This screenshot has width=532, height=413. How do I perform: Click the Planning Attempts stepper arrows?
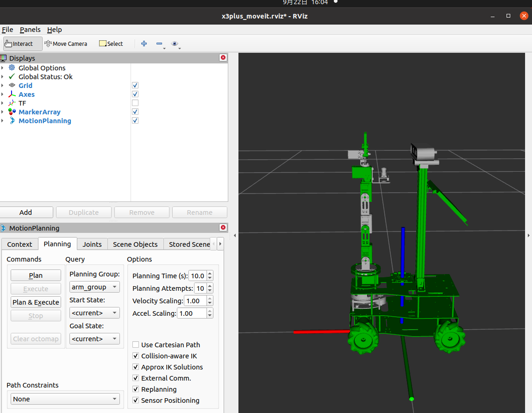pyautogui.click(x=210, y=288)
